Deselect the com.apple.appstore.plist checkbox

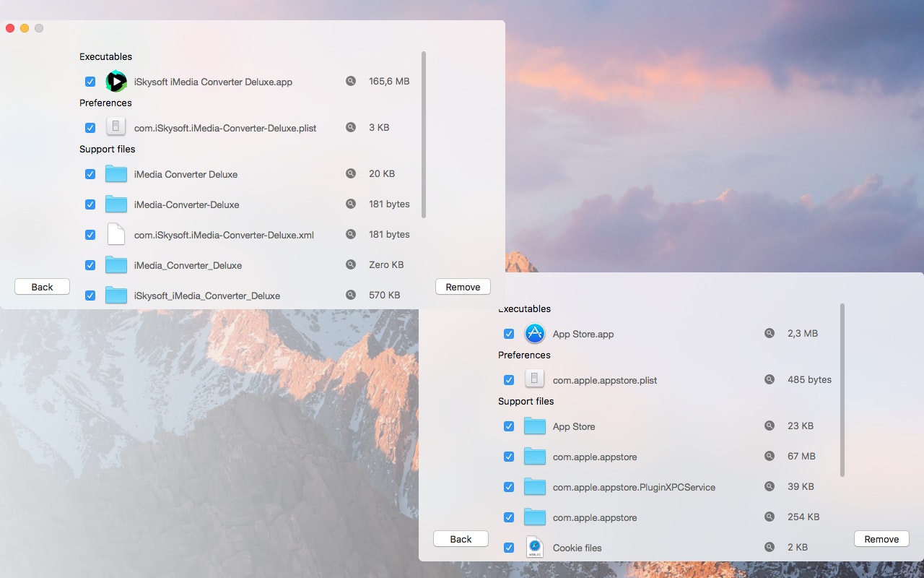(x=509, y=379)
